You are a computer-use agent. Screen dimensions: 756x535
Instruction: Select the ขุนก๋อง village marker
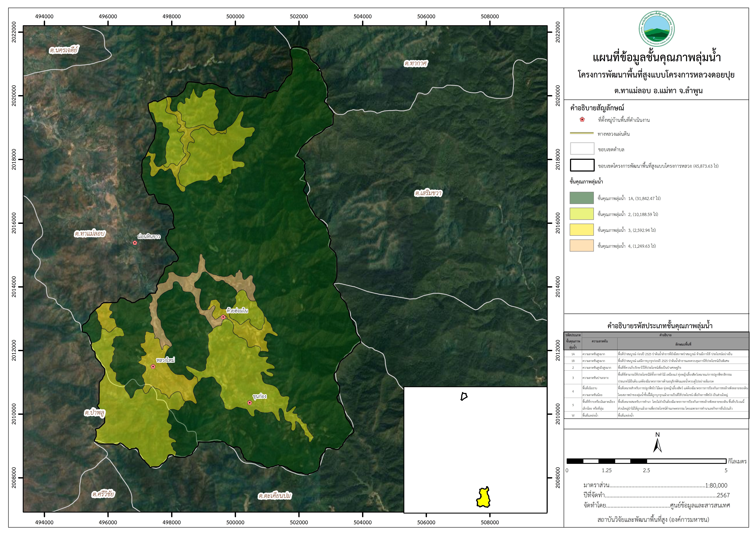click(250, 403)
